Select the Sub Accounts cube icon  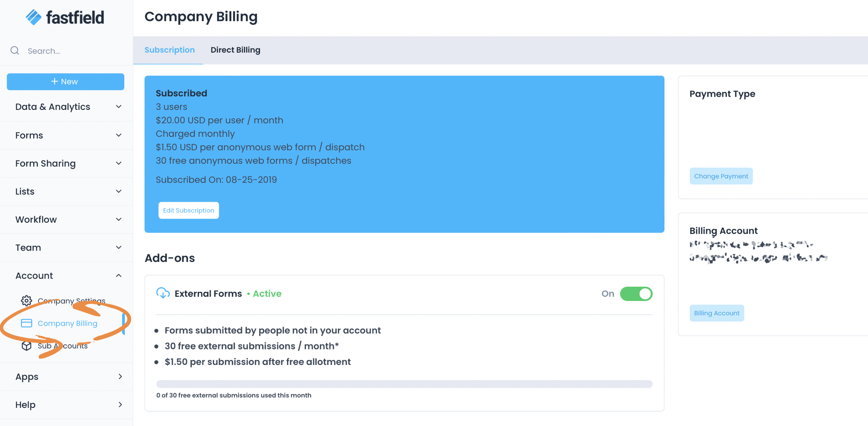26,346
